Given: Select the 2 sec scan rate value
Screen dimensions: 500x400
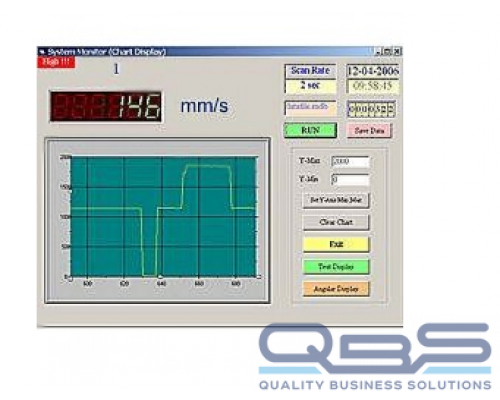Looking at the screenshot, I should (x=310, y=86).
